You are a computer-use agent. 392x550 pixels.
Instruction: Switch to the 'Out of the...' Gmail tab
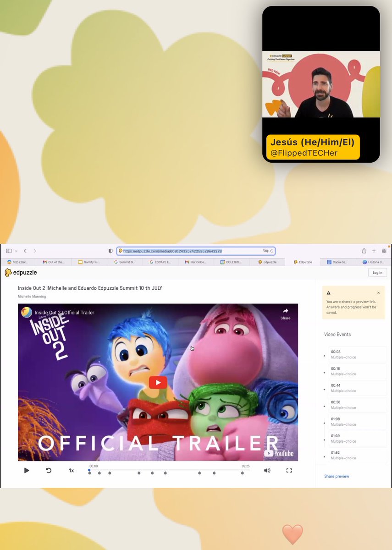[x=54, y=262]
